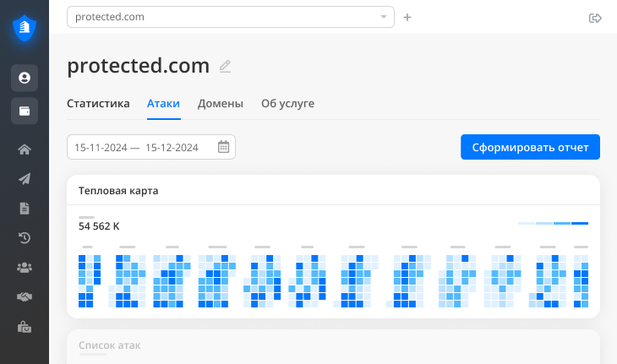
Task: Open the Об услуге tab
Action: (x=287, y=104)
